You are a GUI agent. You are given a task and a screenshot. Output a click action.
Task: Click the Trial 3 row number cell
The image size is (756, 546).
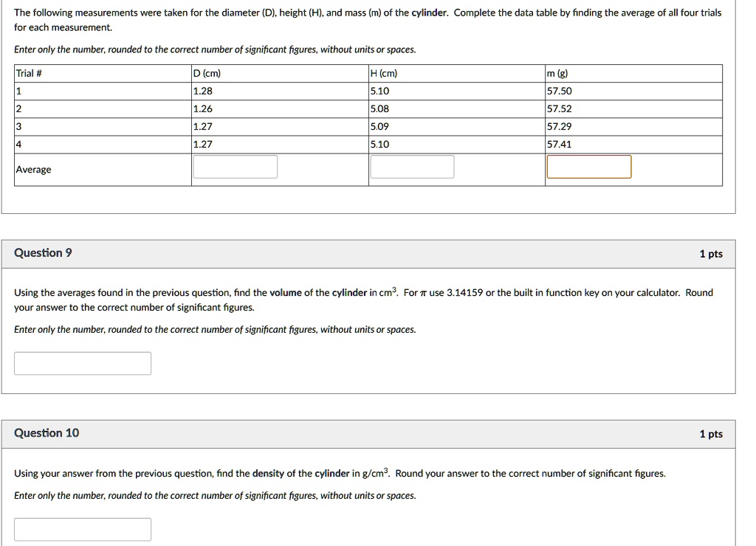tap(18, 126)
